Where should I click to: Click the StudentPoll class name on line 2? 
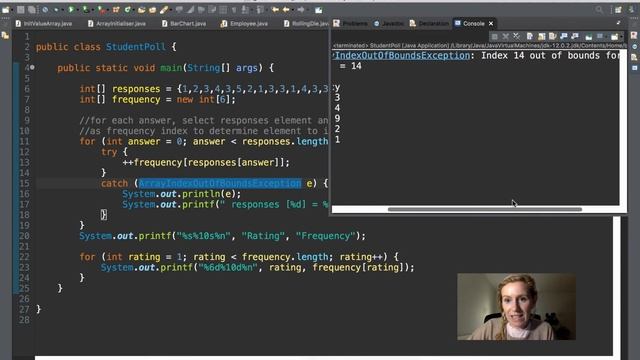pos(136,47)
